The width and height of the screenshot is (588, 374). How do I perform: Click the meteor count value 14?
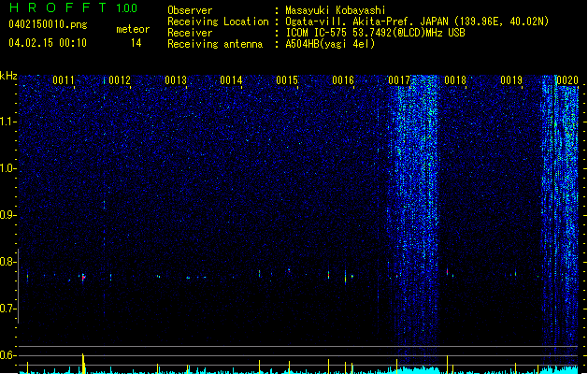click(136, 43)
